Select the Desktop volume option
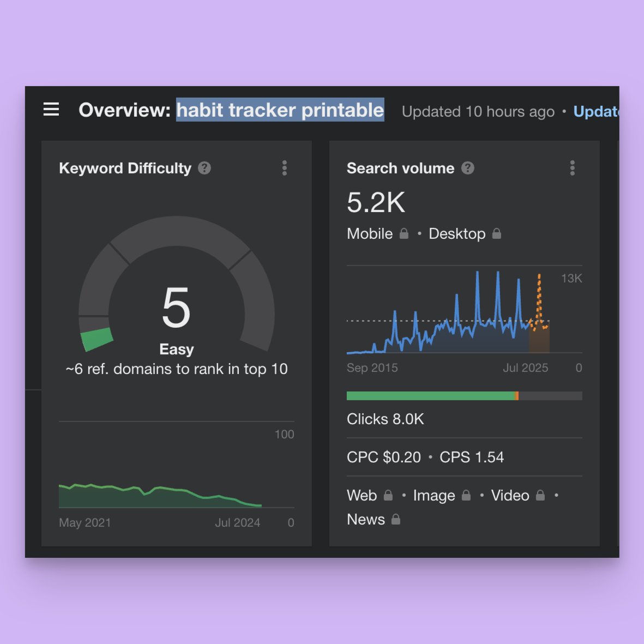The image size is (644, 644). coord(457,234)
